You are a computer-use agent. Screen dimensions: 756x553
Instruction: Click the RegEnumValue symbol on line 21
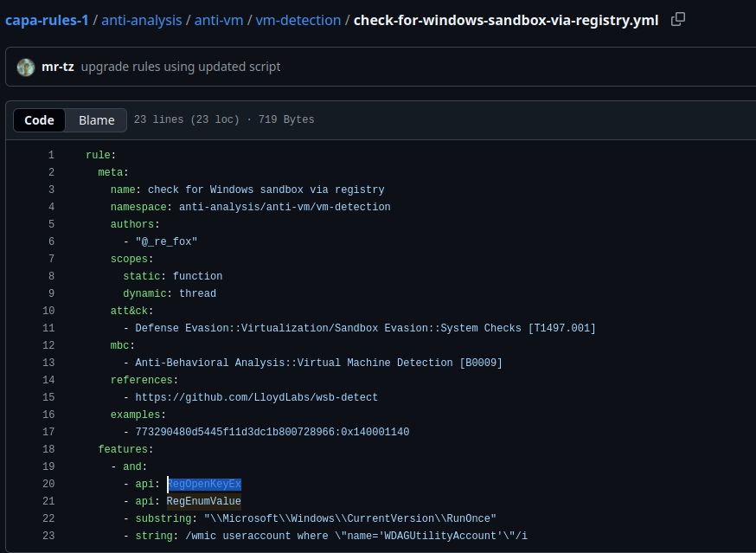coord(204,501)
